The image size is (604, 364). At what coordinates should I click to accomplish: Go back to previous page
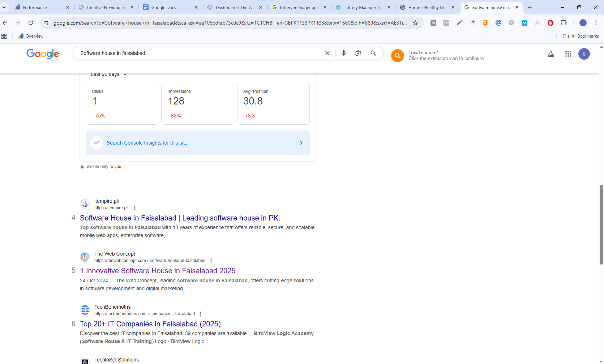[x=5, y=23]
